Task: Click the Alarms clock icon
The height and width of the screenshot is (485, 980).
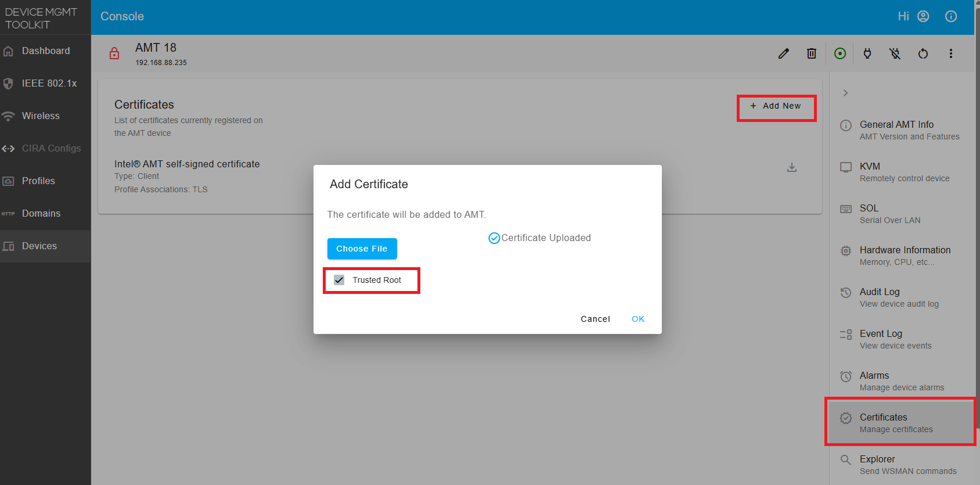Action: pos(846,376)
